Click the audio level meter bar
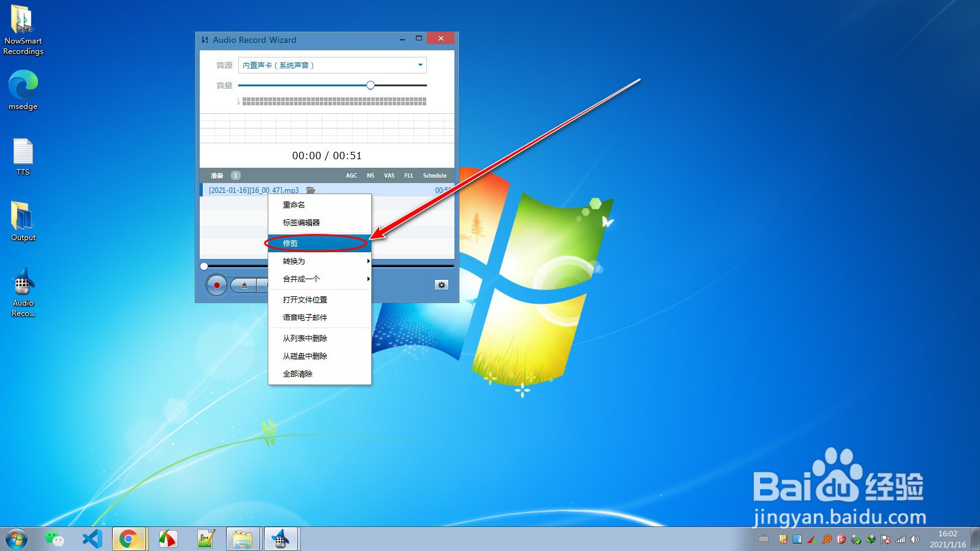 click(334, 102)
